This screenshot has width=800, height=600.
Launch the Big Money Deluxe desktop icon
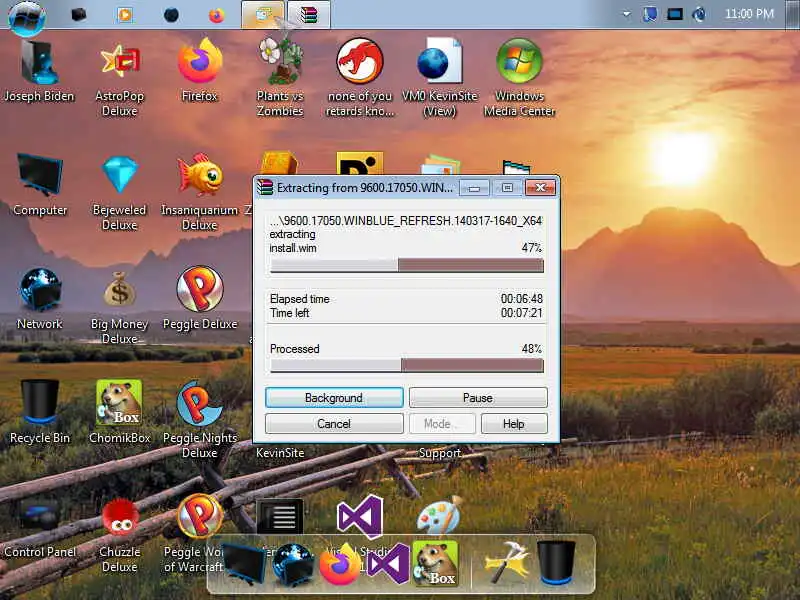[x=119, y=307]
